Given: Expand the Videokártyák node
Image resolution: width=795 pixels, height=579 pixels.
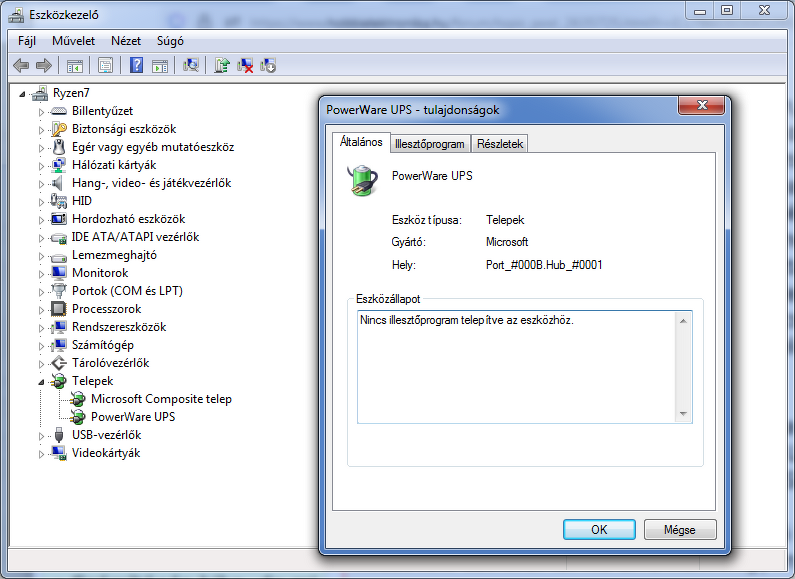Looking at the screenshot, I should click(42, 454).
